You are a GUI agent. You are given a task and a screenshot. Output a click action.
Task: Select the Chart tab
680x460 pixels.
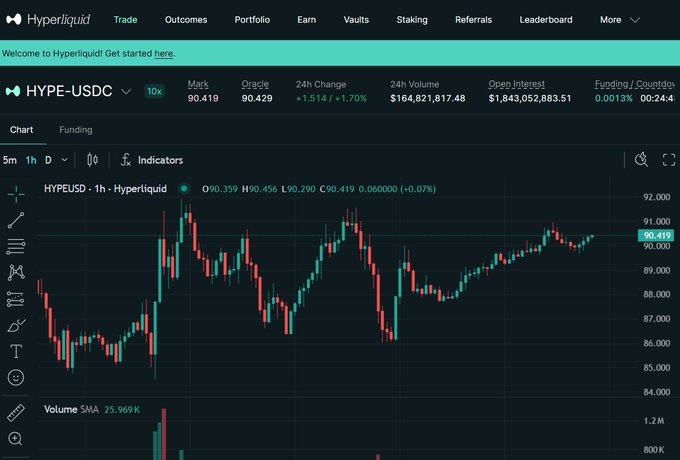click(x=22, y=130)
